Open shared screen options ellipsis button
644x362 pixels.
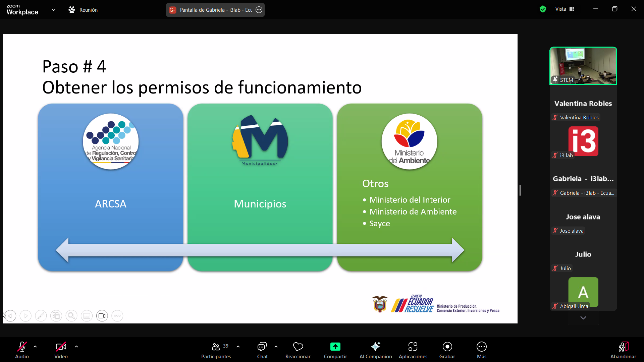[x=259, y=10]
